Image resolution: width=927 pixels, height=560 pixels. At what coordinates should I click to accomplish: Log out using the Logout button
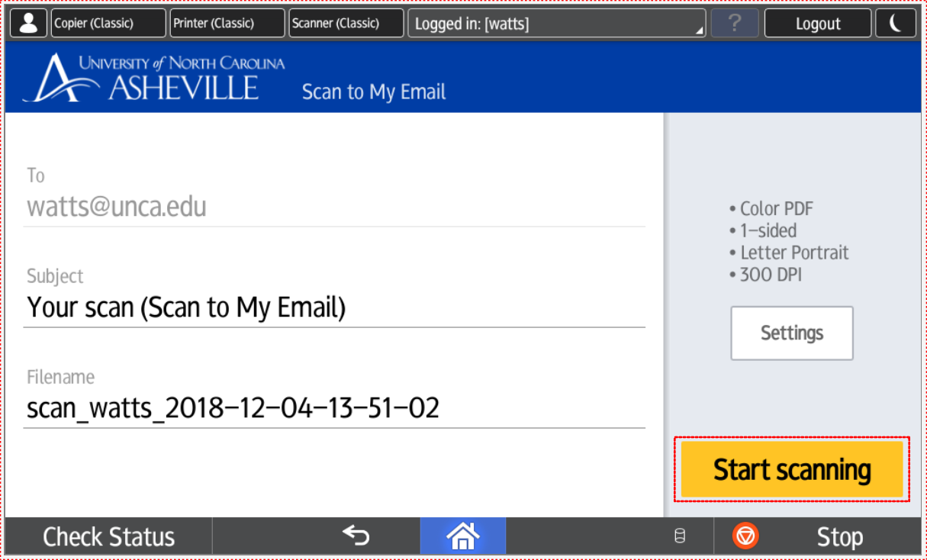[817, 24]
